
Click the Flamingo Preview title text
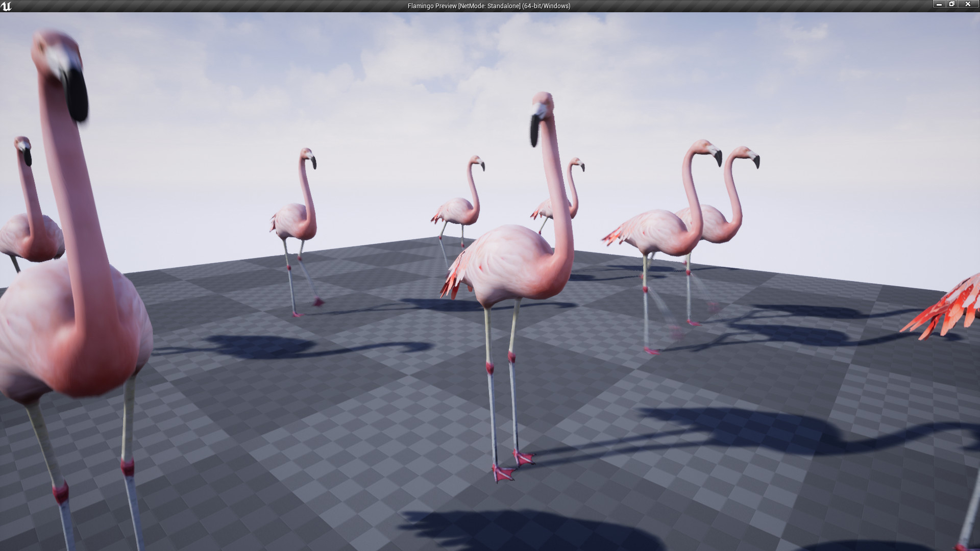[489, 6]
